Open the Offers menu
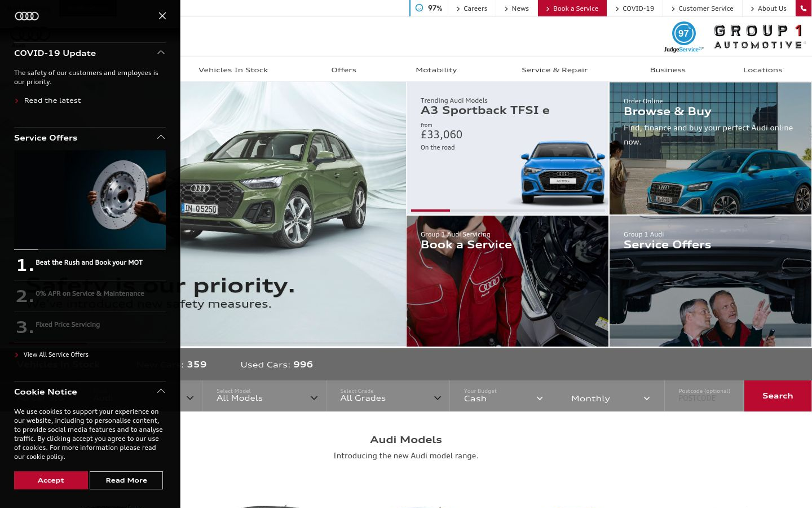 (x=344, y=70)
